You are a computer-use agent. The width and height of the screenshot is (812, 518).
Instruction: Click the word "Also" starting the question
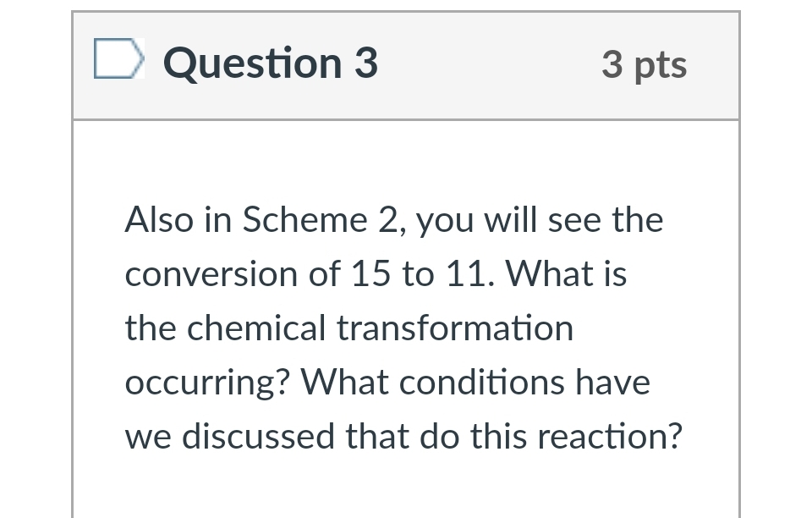click(x=156, y=220)
